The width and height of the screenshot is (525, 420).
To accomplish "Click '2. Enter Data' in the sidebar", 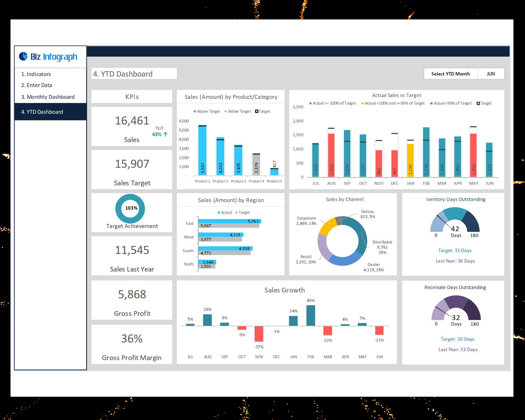I will (37, 85).
